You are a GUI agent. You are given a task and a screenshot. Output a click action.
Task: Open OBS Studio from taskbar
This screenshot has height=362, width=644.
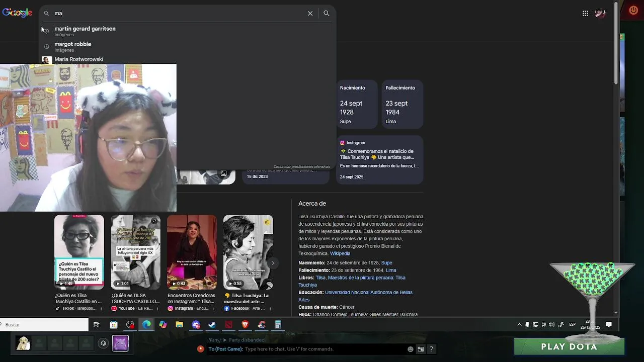[130, 325]
